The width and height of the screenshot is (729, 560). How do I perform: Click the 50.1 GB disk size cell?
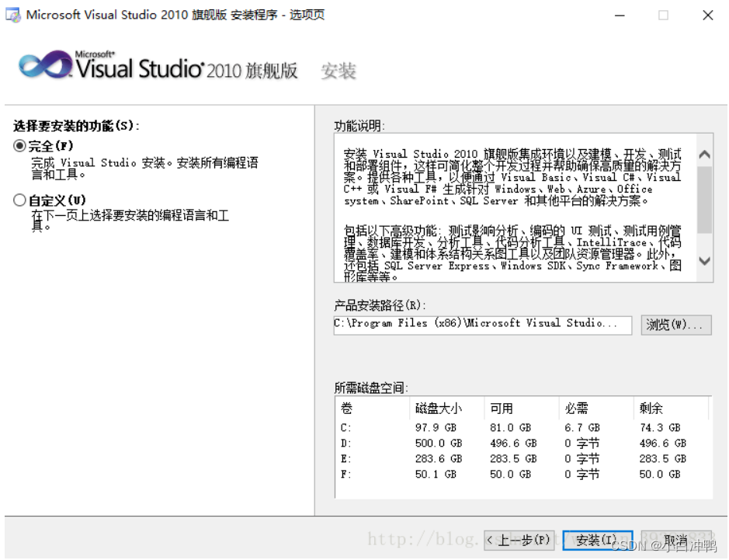[x=436, y=475]
